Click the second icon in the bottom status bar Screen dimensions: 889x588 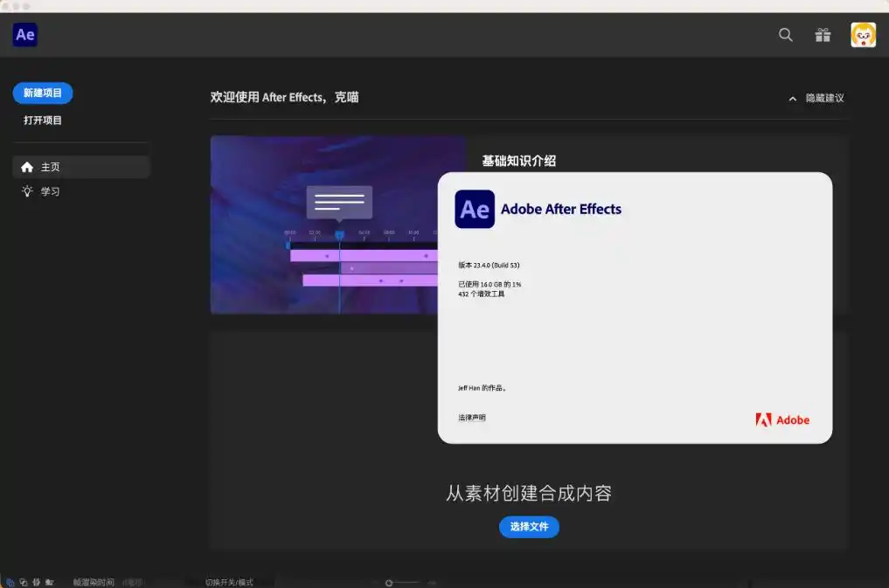(x=24, y=582)
